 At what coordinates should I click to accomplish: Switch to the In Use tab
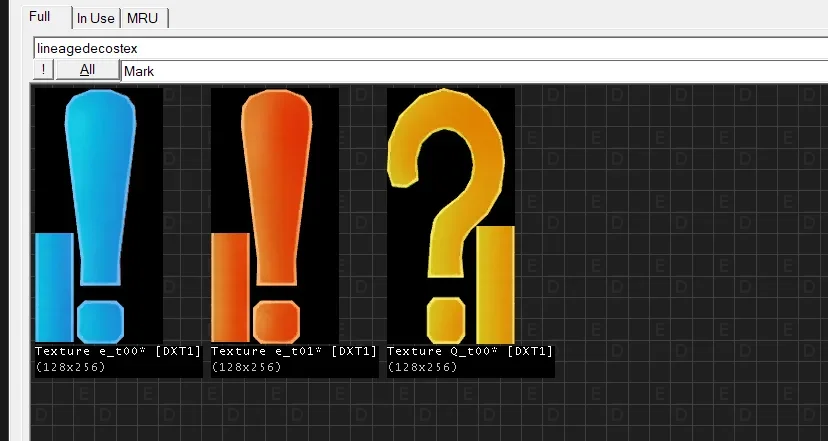pos(96,18)
